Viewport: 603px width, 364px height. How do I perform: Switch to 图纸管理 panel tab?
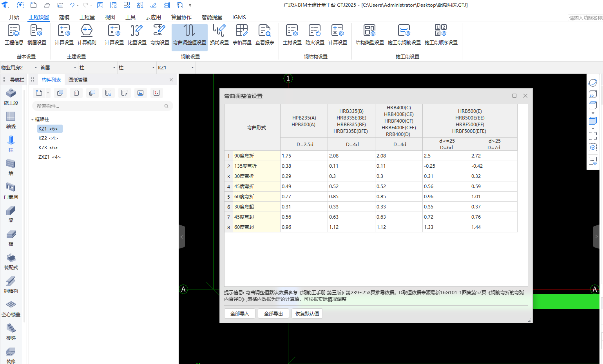click(x=78, y=80)
